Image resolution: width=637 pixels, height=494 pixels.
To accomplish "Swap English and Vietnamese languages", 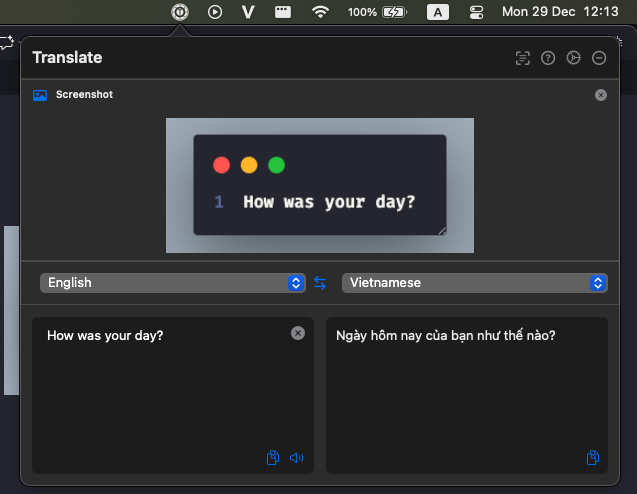I will point(320,283).
